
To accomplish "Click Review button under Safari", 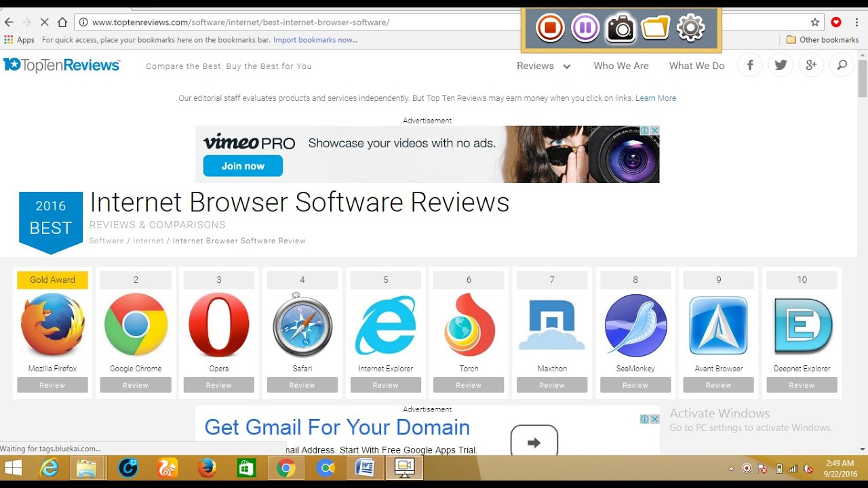I will point(302,385).
